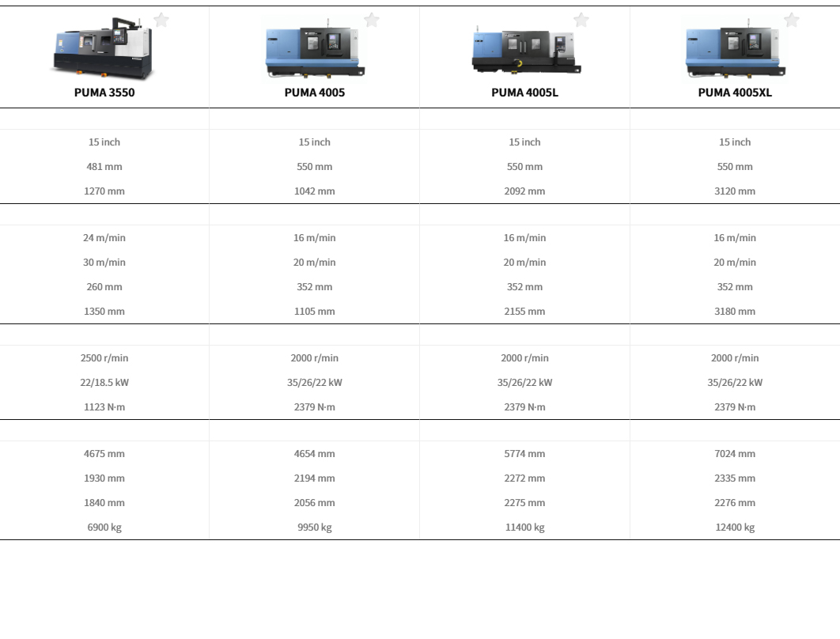Screen dimensions: 840x639
Task: Select the 2500 r/min spindle speed
Action: (104, 358)
